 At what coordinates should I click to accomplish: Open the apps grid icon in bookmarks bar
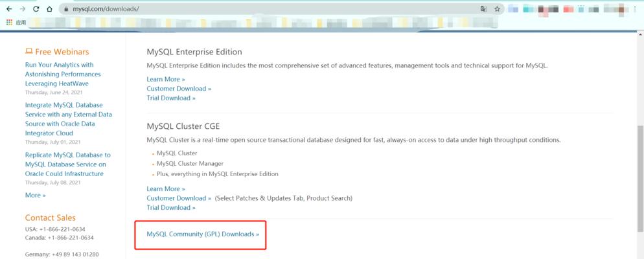click(x=10, y=22)
